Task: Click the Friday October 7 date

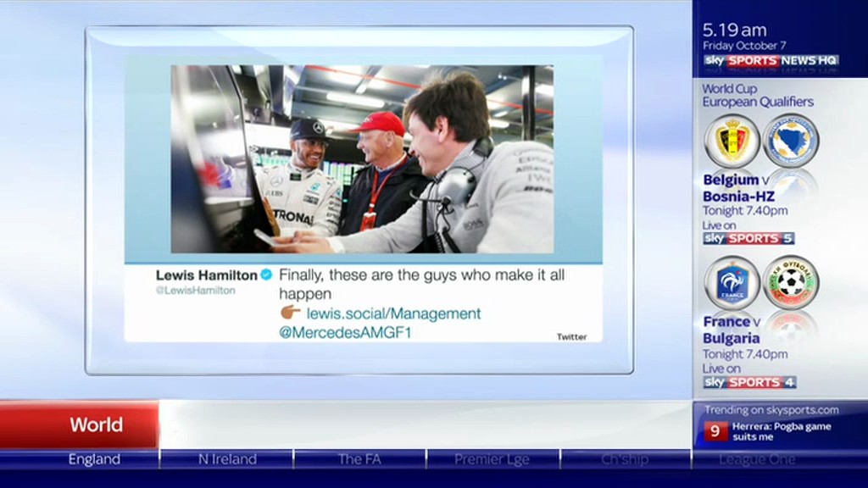Action: [x=744, y=46]
